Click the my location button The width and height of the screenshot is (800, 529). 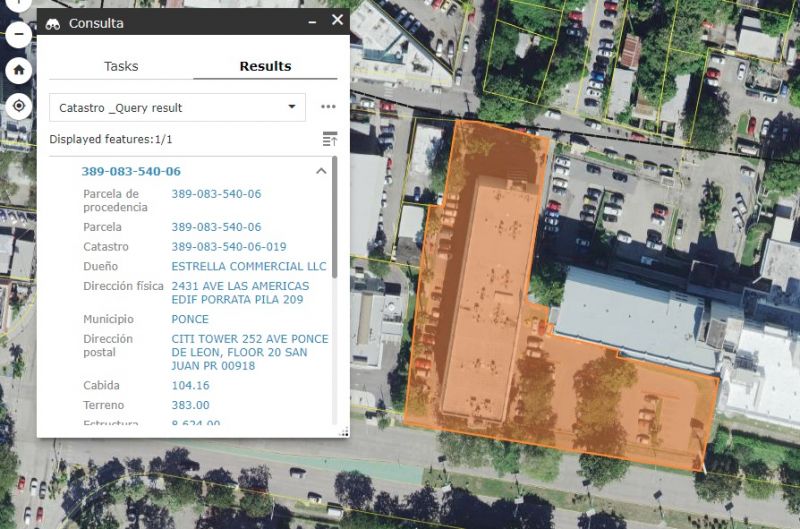pyautogui.click(x=18, y=106)
